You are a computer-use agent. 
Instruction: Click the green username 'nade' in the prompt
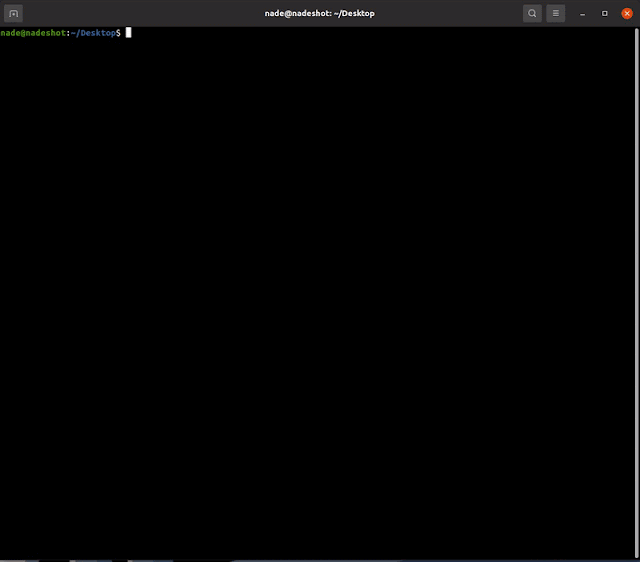point(11,33)
